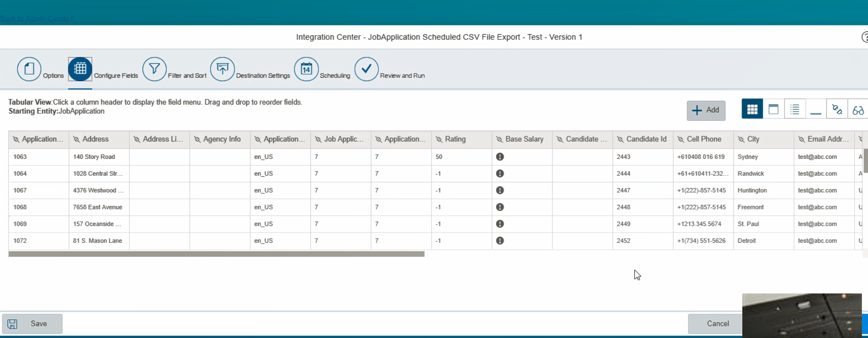Select the Configure Fields step icon
868x338 pixels.
(80, 69)
